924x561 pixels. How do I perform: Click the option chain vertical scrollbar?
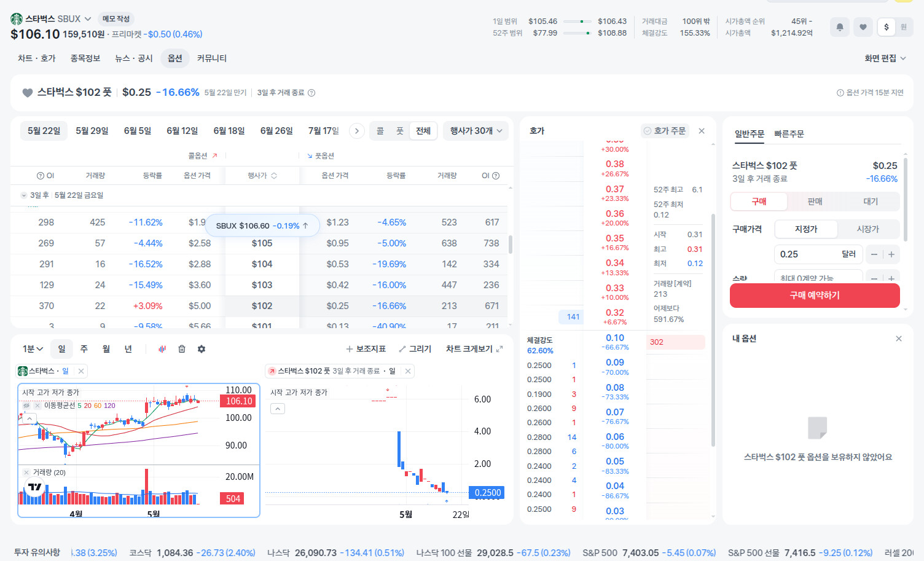click(511, 244)
